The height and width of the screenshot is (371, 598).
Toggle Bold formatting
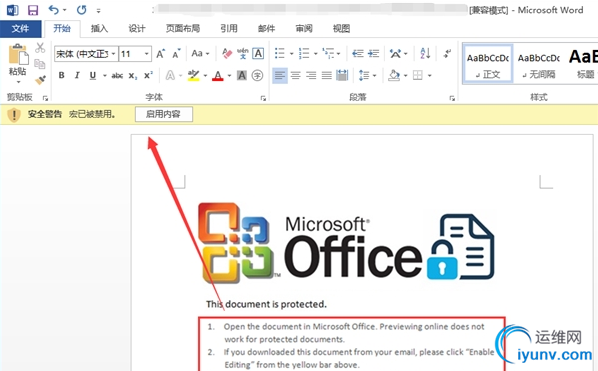tap(61, 75)
